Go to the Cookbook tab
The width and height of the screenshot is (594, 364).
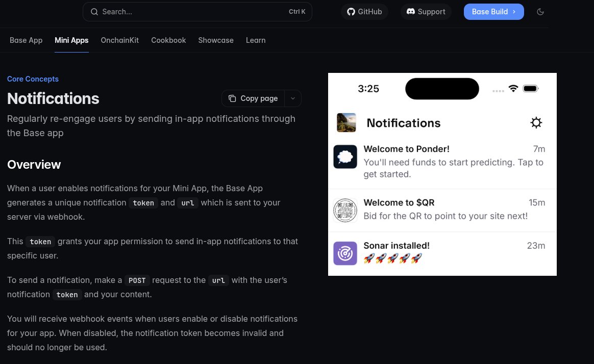168,40
